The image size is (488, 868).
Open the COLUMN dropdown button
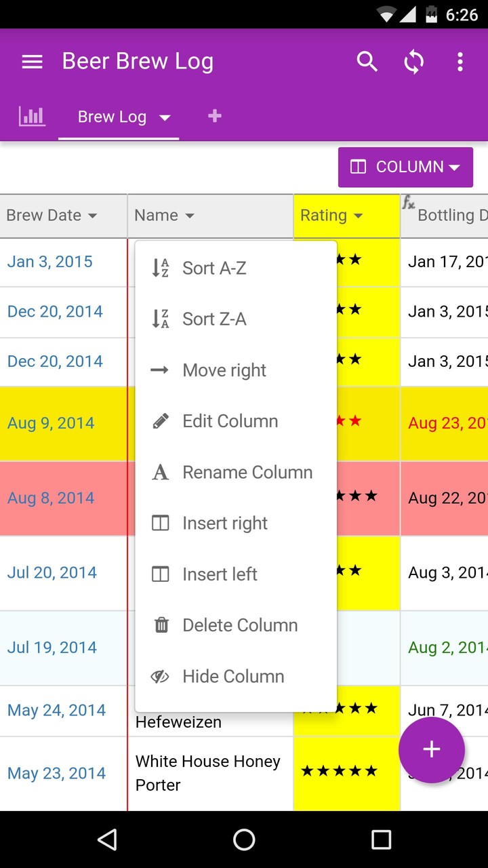click(x=405, y=167)
